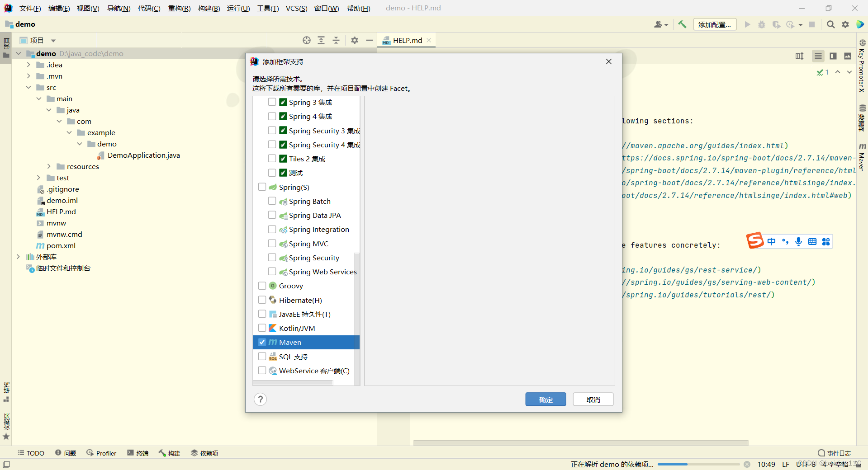Viewport: 868px width, 470px height.
Task: Open the Edit menu
Action: coord(59,8)
